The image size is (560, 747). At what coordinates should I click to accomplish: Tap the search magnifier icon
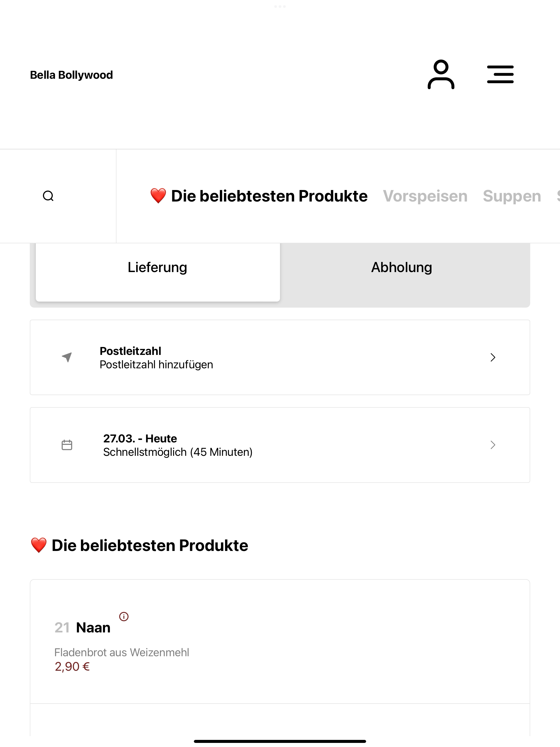(x=48, y=196)
